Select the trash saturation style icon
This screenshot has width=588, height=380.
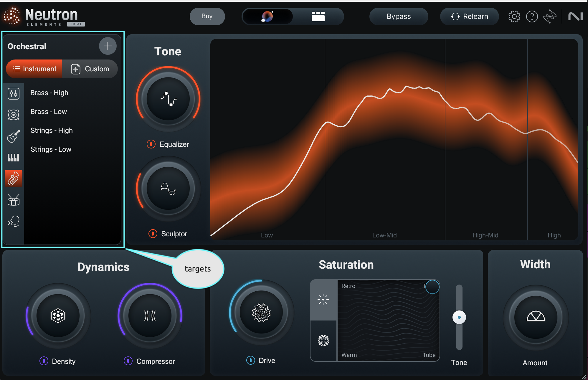[x=323, y=300]
